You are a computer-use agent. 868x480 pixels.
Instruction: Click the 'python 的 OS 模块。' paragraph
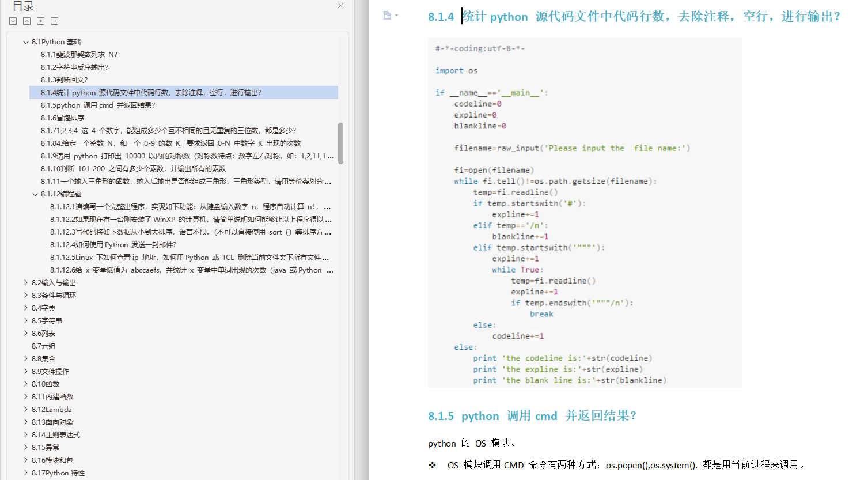[472, 443]
